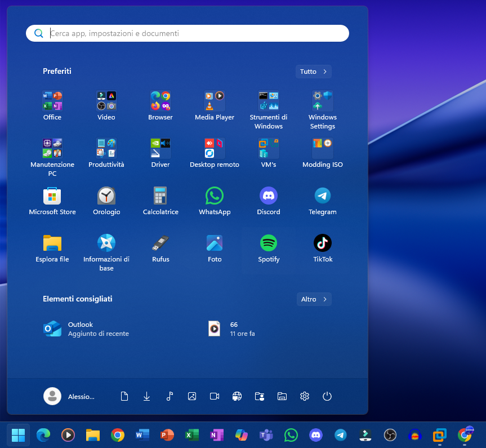Open Word from the taskbar
This screenshot has width=486, height=448.
142,435
